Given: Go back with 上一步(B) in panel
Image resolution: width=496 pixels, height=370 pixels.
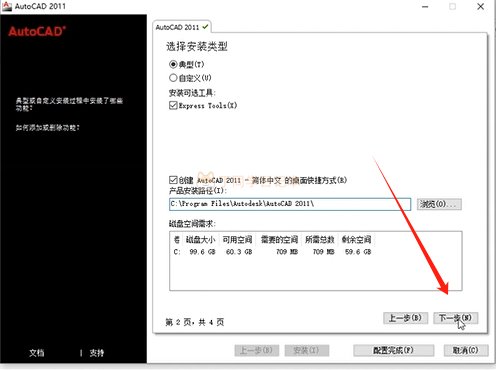Looking at the screenshot, I should (x=405, y=318).
